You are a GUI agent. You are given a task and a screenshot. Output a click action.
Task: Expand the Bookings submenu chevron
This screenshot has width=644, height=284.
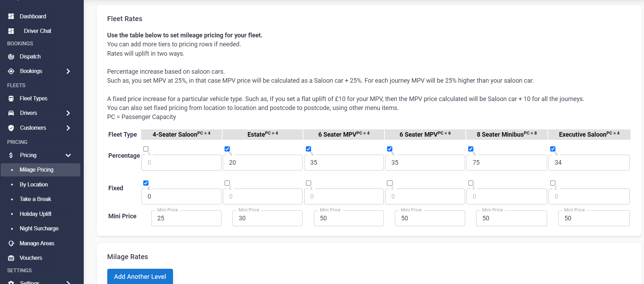(x=68, y=71)
